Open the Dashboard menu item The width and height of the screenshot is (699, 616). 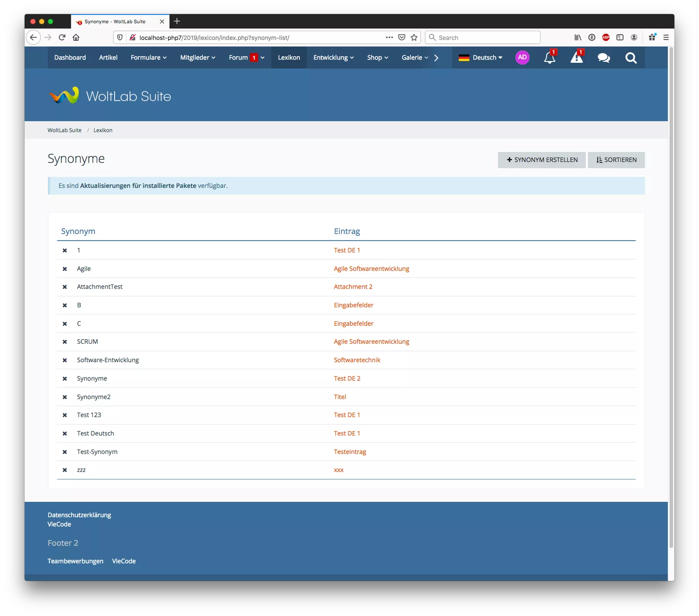click(x=70, y=58)
